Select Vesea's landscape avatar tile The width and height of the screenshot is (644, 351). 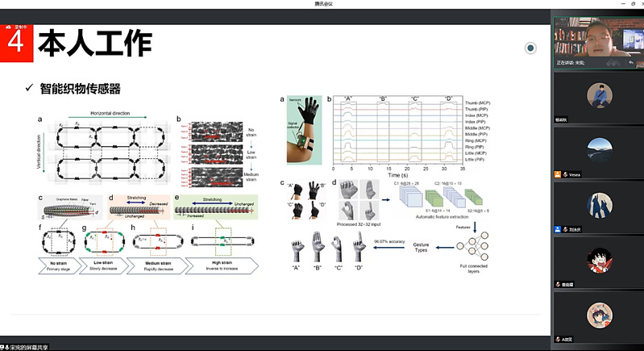tap(597, 150)
